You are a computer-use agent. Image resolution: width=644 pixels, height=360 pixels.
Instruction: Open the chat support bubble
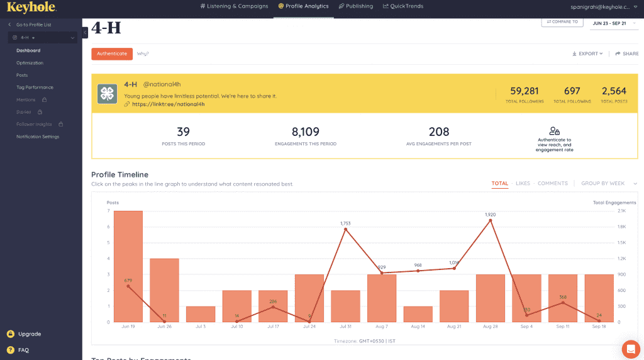coord(631,349)
